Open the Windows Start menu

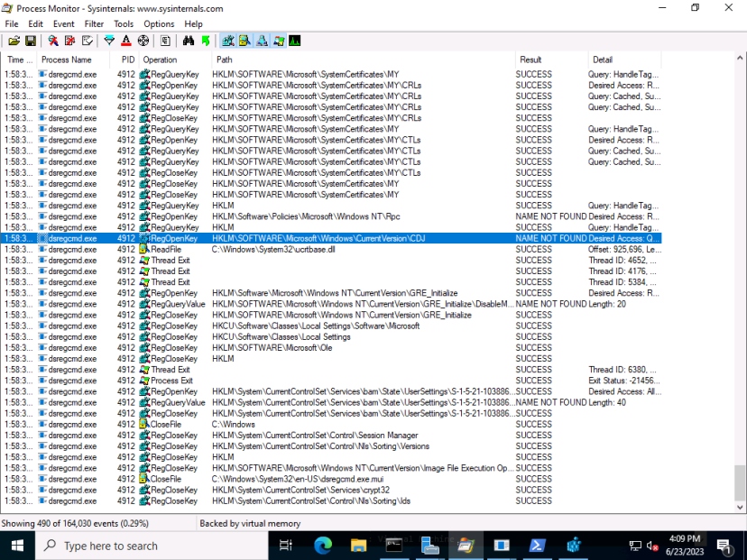coord(17,546)
